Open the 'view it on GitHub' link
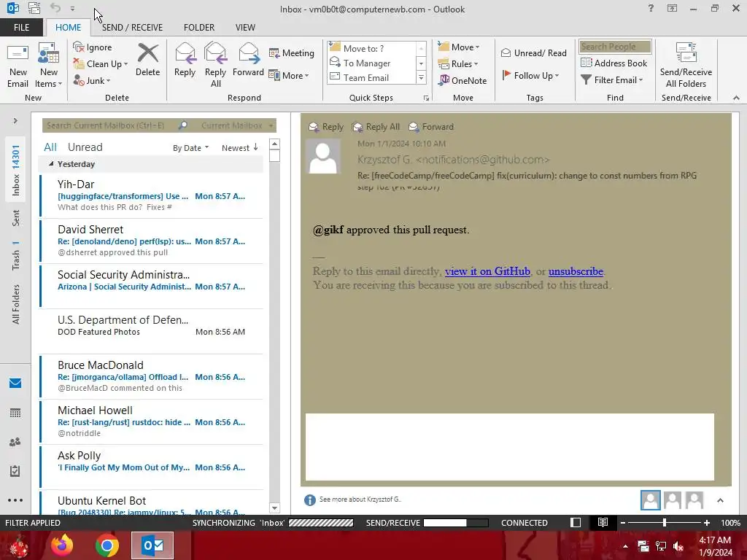747x560 pixels. tap(487, 271)
